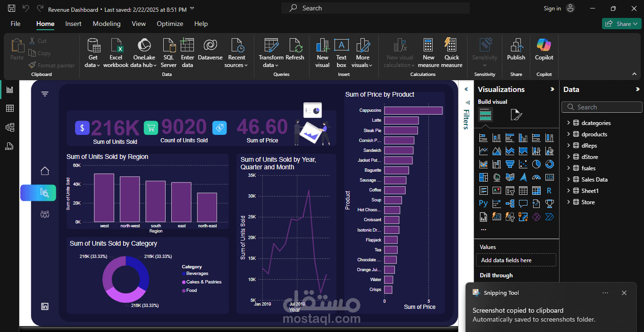Create a New measure
Image resolution: width=644 pixels, height=332 pixels.
pyautogui.click(x=428, y=53)
